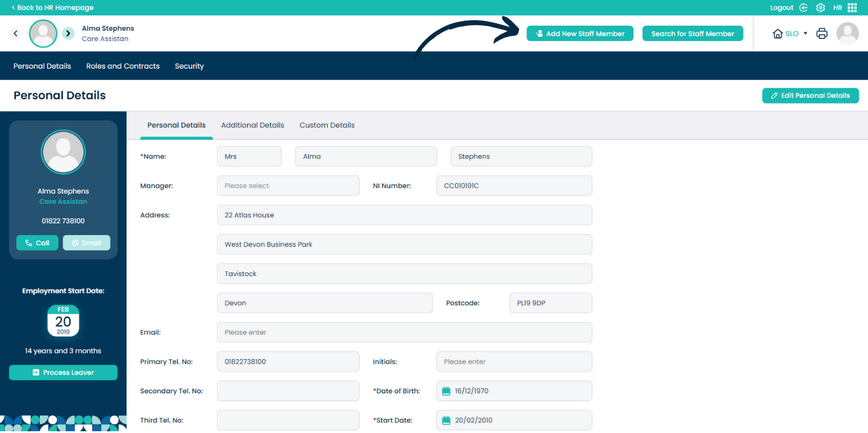The image size is (868, 433).
Task: Click the Start Date value 20/02/2010
Action: click(x=474, y=420)
